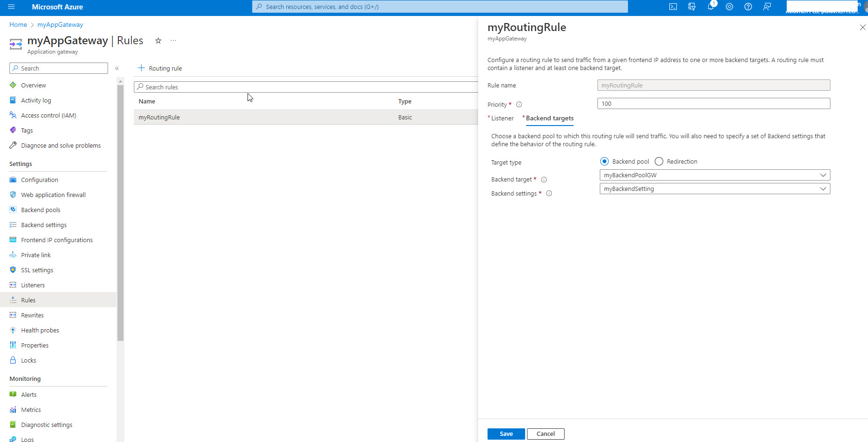Focus the Search rules field
The height and width of the screenshot is (442, 868).
click(306, 87)
